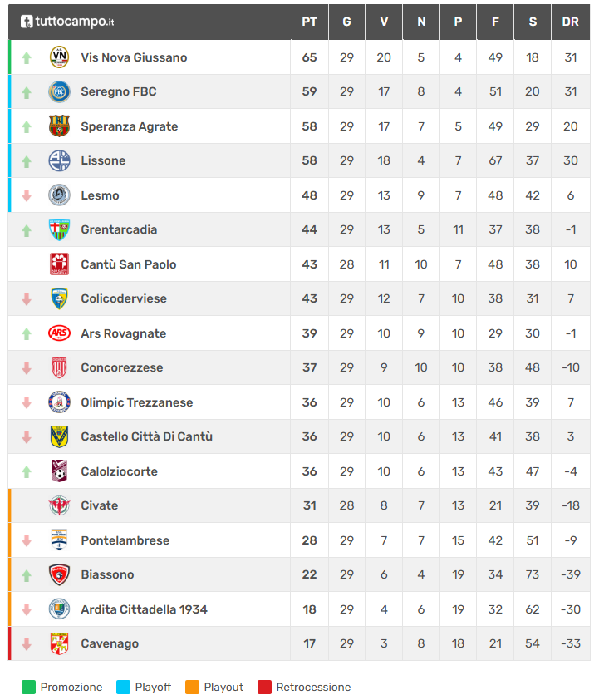Click Vis Nova Giussano team crest
The image size is (599, 700).
(x=59, y=57)
